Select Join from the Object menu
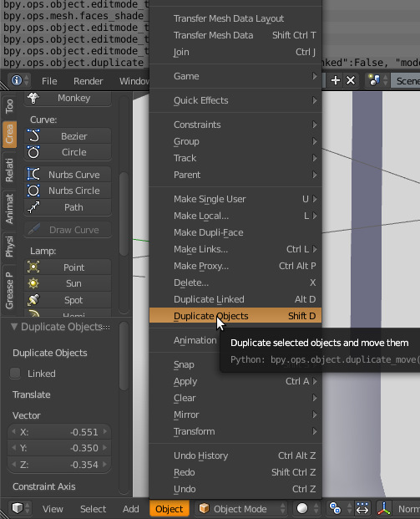The image size is (420, 519). tap(235, 52)
